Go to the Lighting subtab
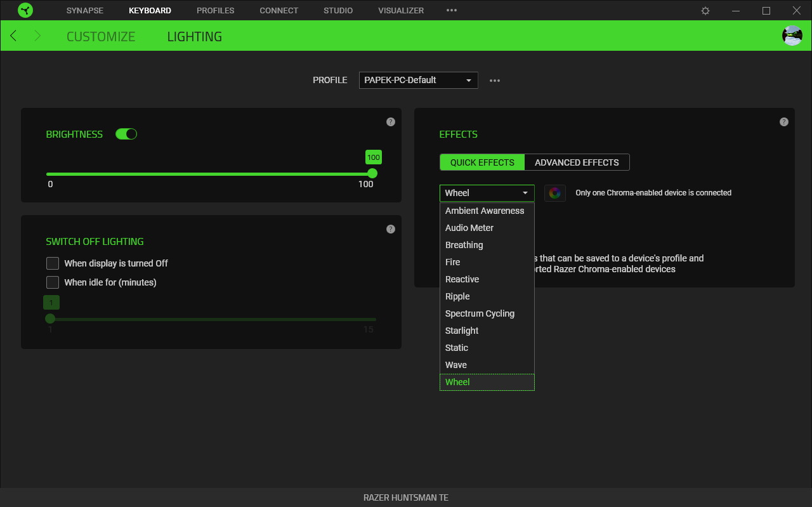 pyautogui.click(x=195, y=36)
